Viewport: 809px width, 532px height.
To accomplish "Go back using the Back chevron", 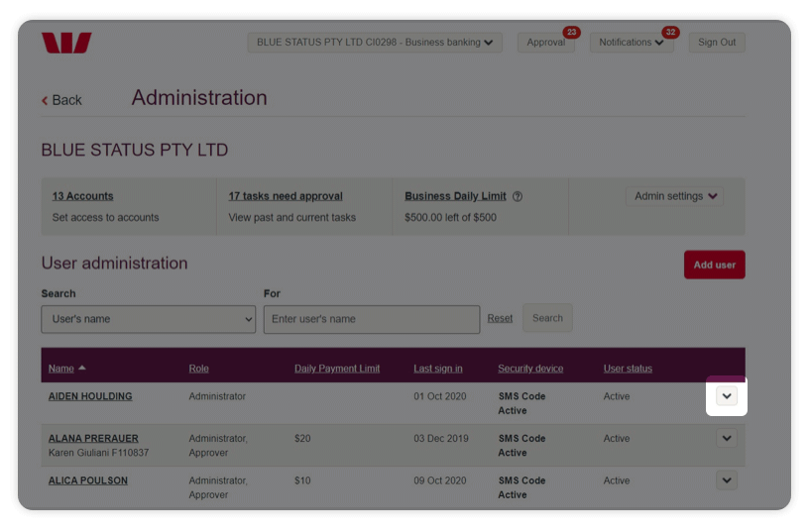I will click(x=45, y=100).
